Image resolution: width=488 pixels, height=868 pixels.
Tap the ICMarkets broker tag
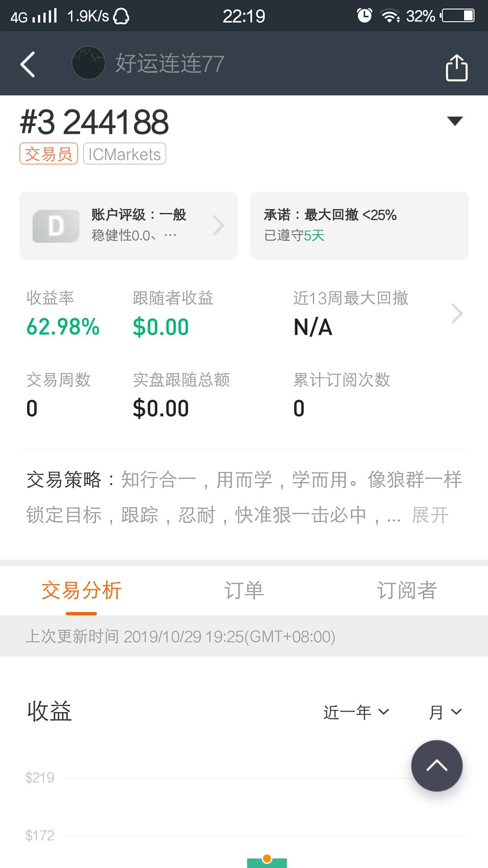click(125, 154)
